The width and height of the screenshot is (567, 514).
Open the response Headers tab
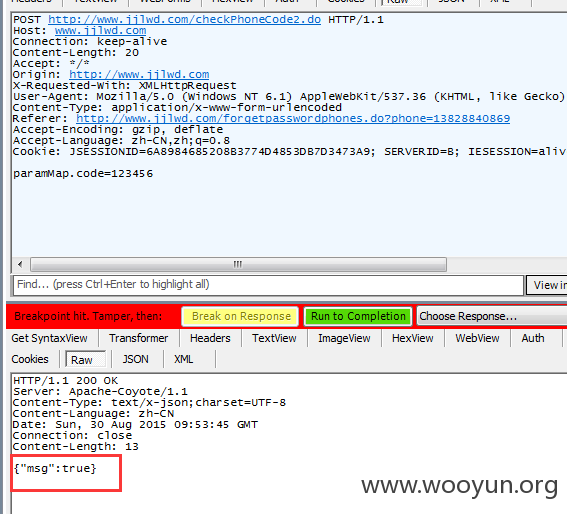(x=210, y=338)
